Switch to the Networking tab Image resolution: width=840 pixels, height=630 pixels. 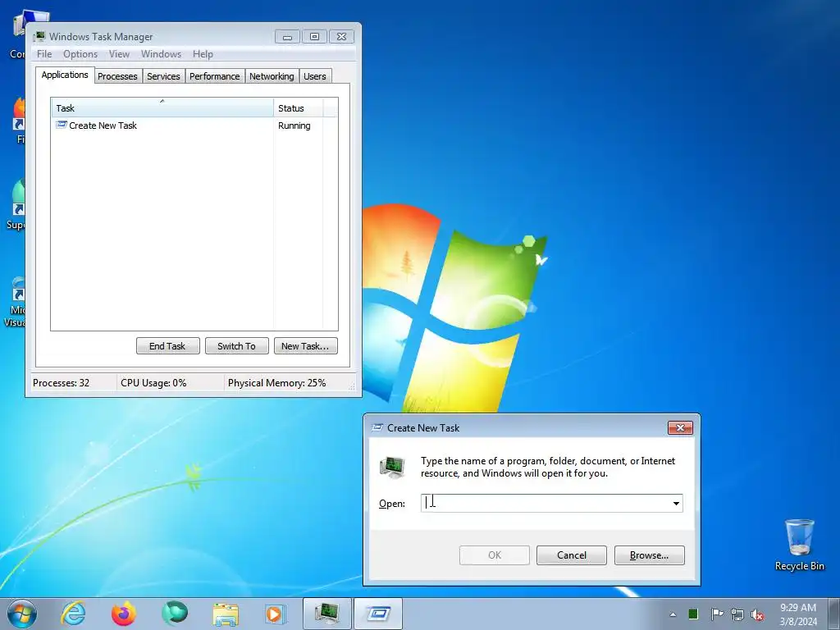(272, 76)
